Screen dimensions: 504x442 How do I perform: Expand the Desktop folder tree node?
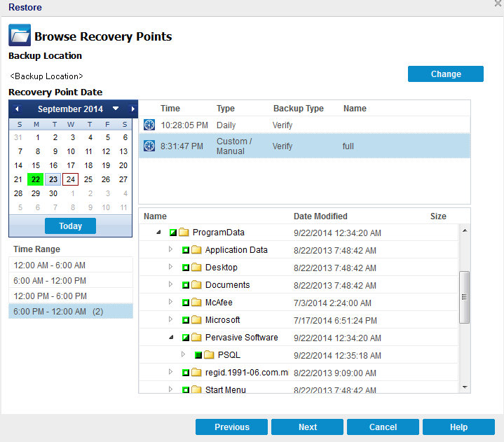coord(170,267)
